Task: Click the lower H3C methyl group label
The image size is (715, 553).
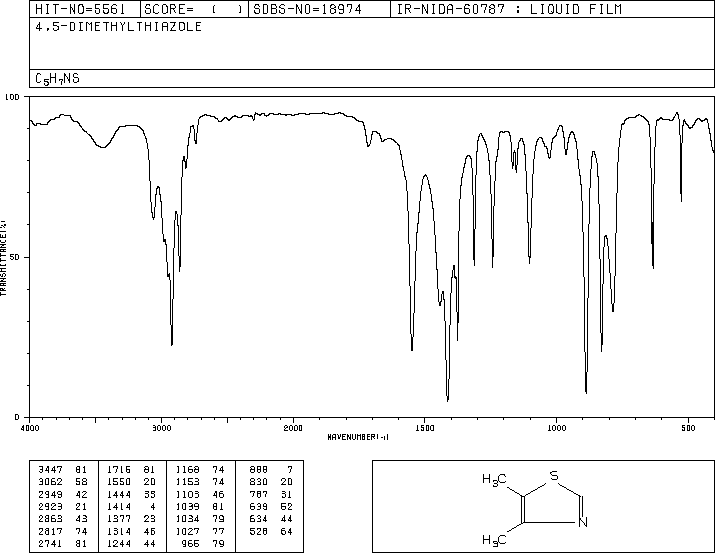Action: (x=494, y=541)
